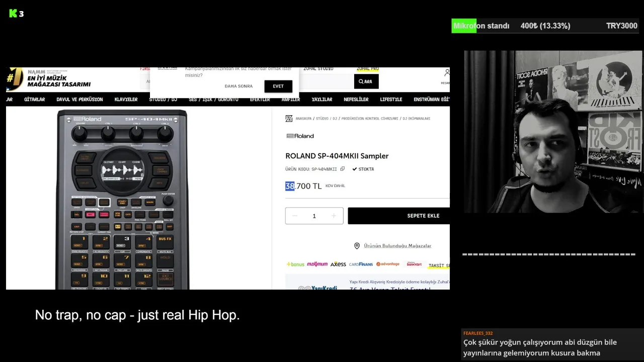Click EVET in notification popup
Viewport: 644px width, 362px height.
(x=278, y=86)
